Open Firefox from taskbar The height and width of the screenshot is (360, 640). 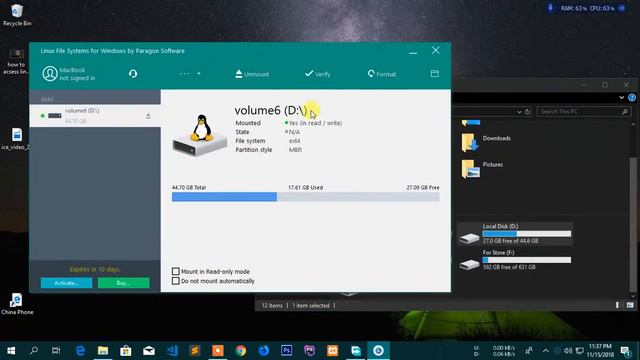[264, 351]
